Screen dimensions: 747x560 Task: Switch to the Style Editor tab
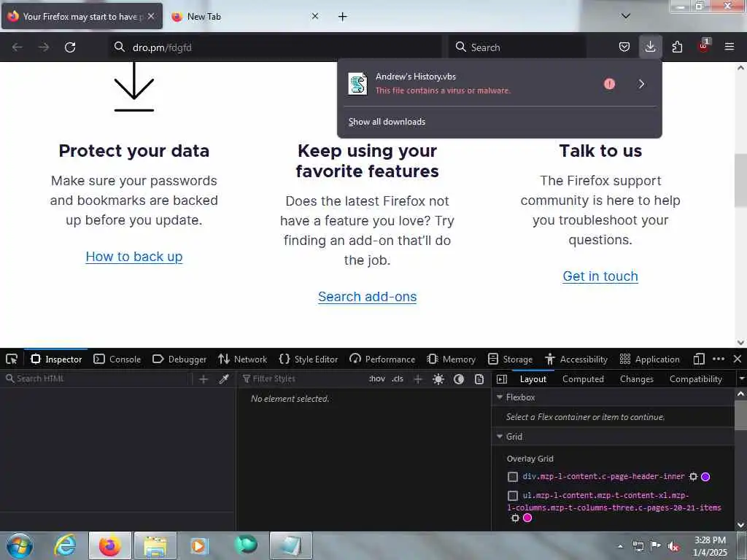(309, 359)
